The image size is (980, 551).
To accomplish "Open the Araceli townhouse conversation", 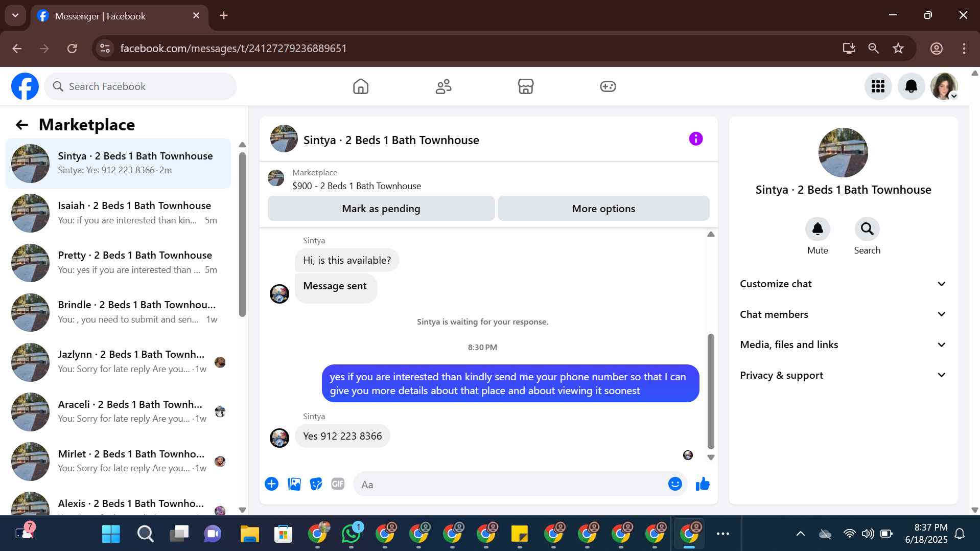I will (x=119, y=411).
